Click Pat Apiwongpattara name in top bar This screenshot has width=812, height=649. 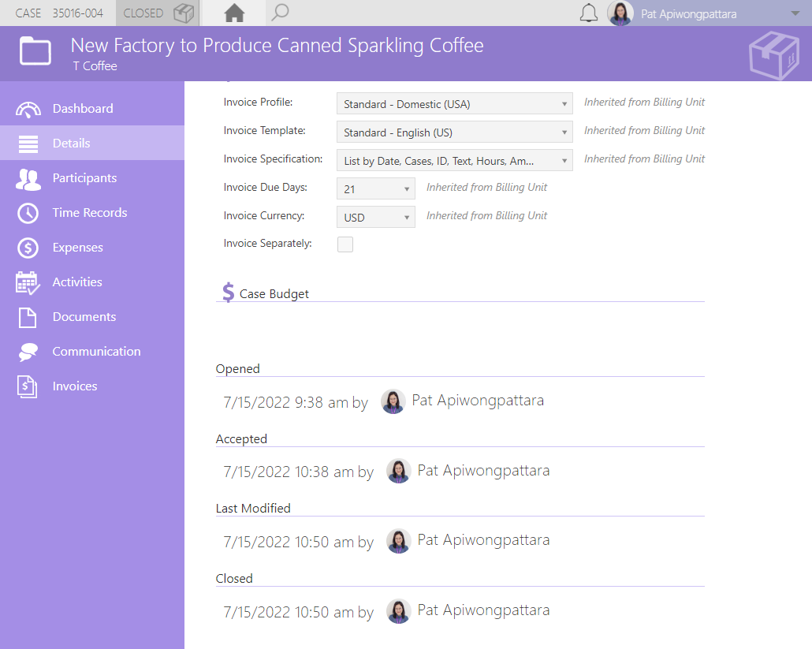click(x=689, y=14)
